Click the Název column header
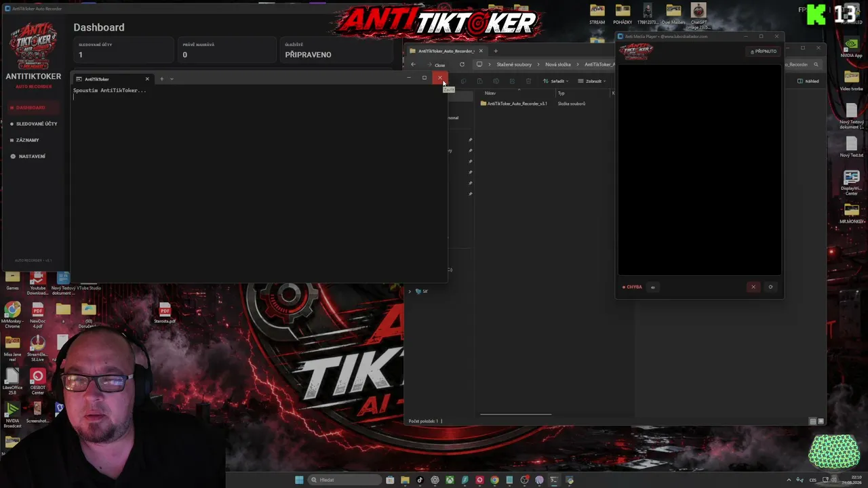Viewport: 868px width, 488px height. point(490,93)
